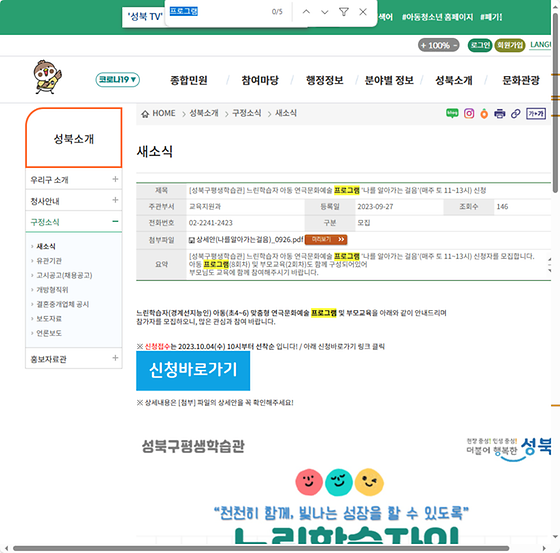The height and width of the screenshot is (553, 560).
Task: Open the 문화관광 menu
Action: tap(521, 80)
